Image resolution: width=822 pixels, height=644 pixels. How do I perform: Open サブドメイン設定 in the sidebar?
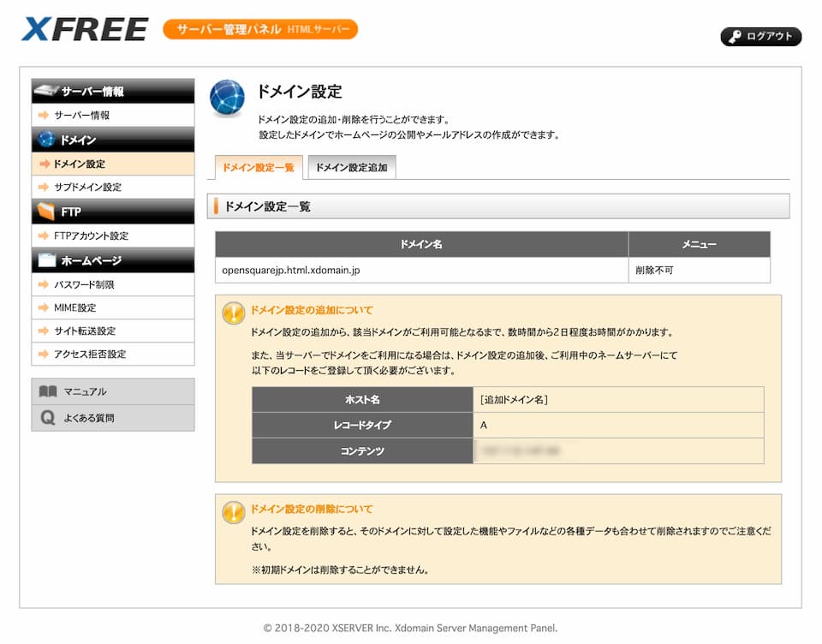point(87,187)
